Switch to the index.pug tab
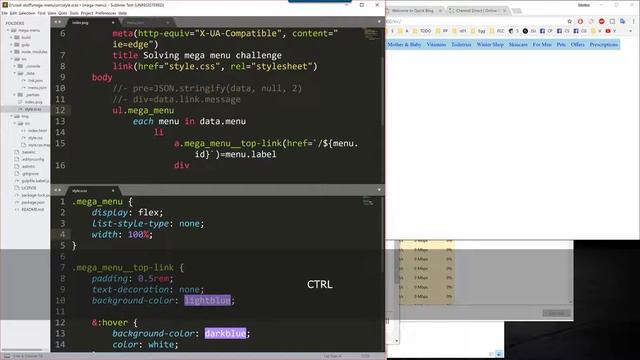 tap(90, 22)
